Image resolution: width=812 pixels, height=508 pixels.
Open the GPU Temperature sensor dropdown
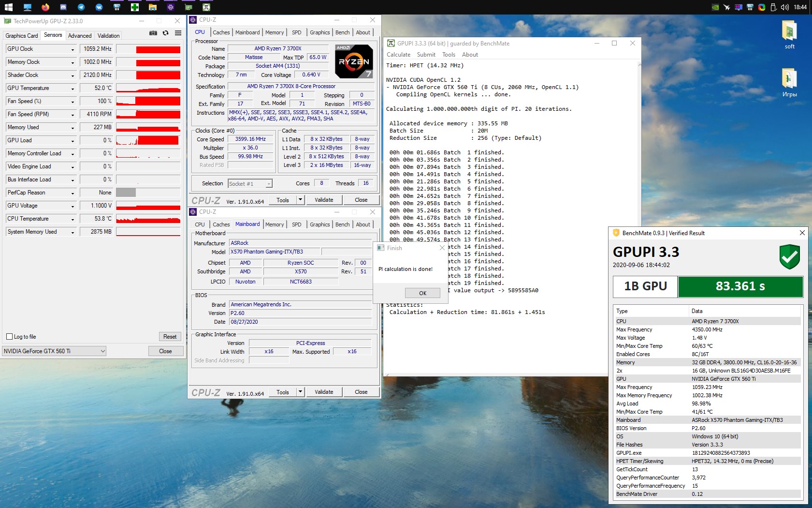(x=72, y=89)
